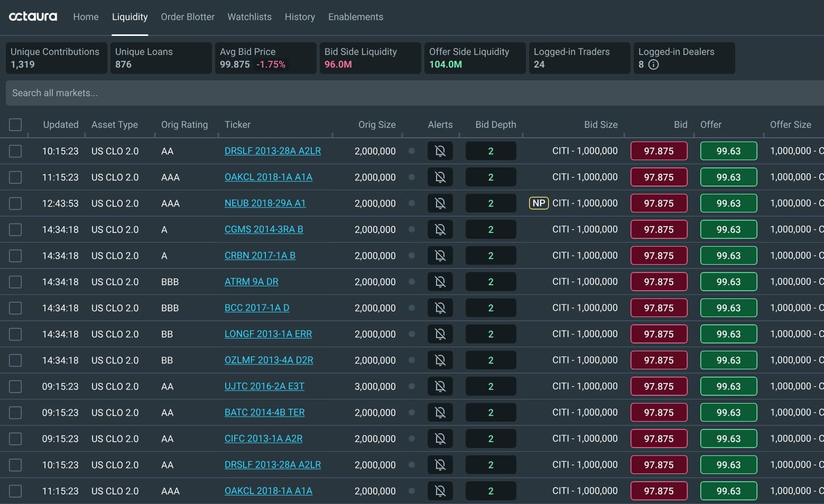Mute alerts bell on the DRSLF 2013-28A row
Screen dimensions: 824x504
click(x=440, y=151)
